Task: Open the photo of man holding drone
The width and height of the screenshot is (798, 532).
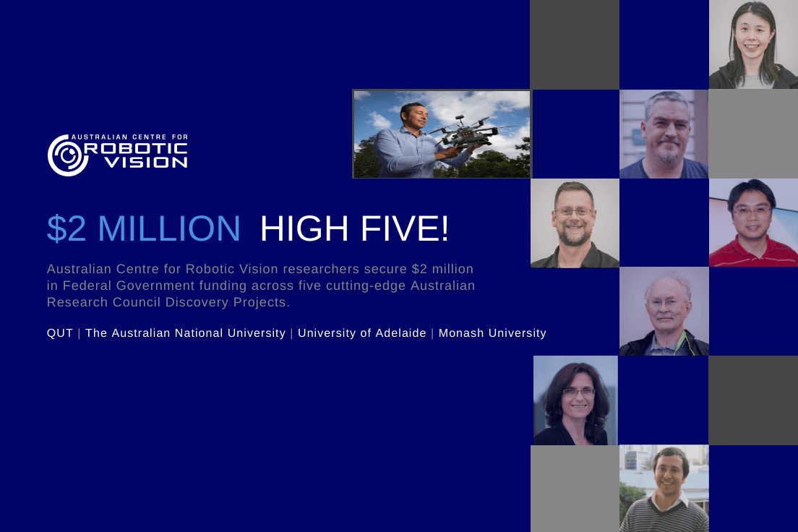Action: point(442,134)
